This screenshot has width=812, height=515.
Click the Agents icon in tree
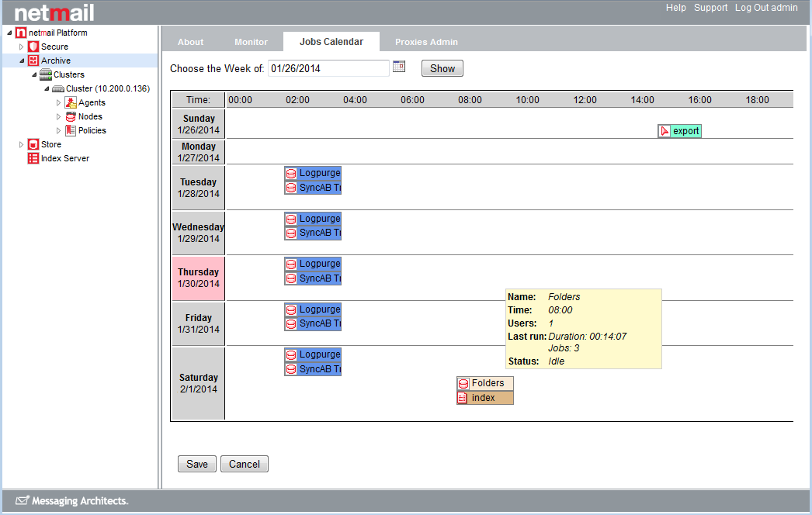(71, 102)
